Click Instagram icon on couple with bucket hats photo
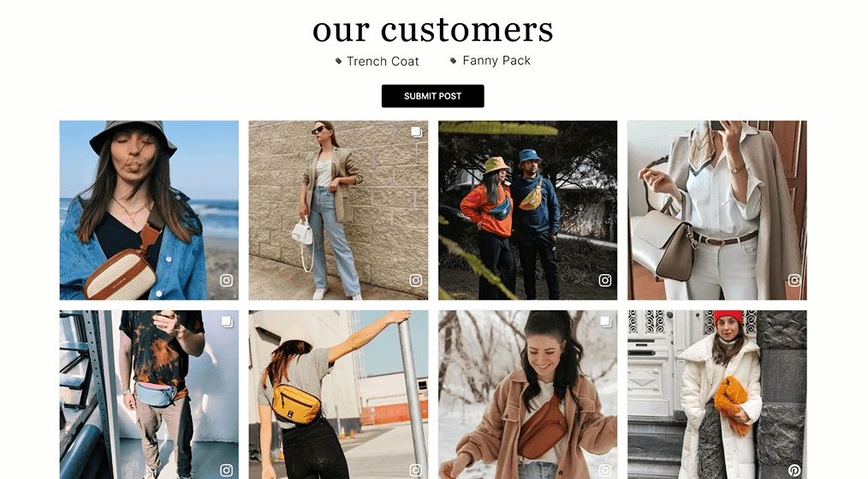The height and width of the screenshot is (479, 868). [x=605, y=280]
